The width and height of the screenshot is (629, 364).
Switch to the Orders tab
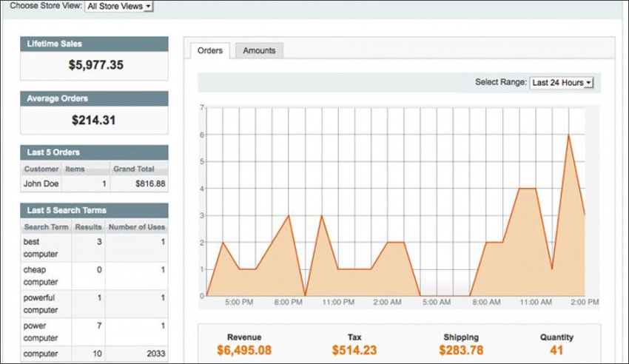click(x=210, y=51)
